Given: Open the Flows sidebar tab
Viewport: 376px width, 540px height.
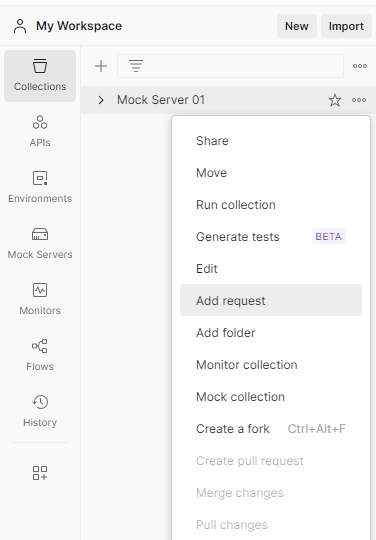Looking at the screenshot, I should click(40, 355).
